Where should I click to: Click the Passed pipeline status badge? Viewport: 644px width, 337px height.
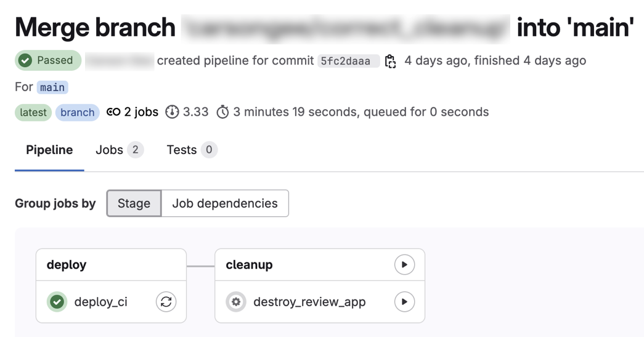pos(48,60)
